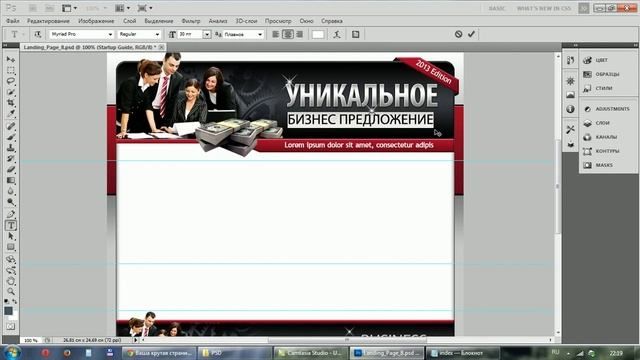Switch to Basic workspace
This screenshot has width=640, height=360.
click(497, 8)
